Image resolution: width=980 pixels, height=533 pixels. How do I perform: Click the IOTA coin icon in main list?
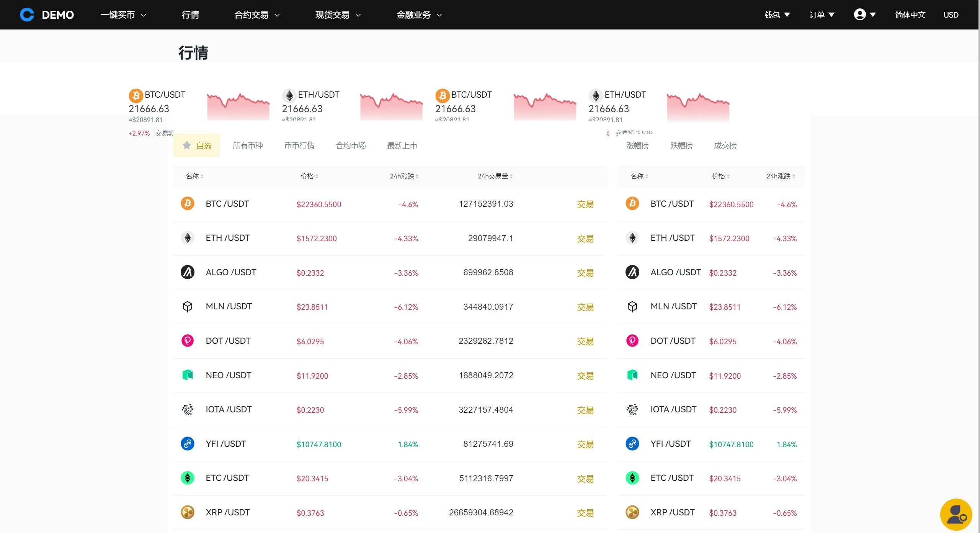[x=187, y=409]
